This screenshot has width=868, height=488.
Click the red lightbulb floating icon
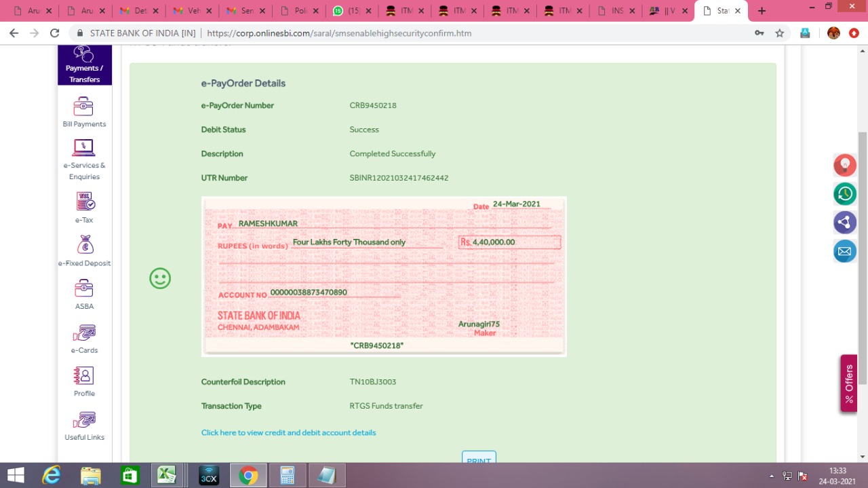pos(845,165)
